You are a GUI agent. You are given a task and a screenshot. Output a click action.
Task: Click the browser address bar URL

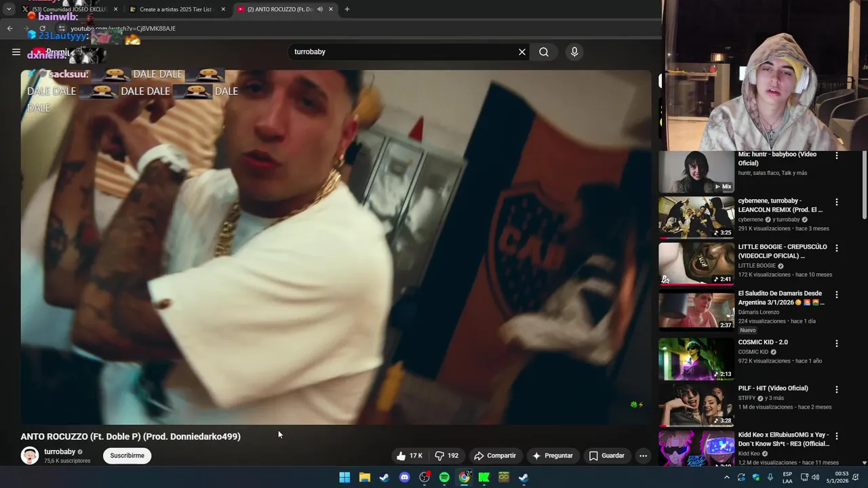123,28
